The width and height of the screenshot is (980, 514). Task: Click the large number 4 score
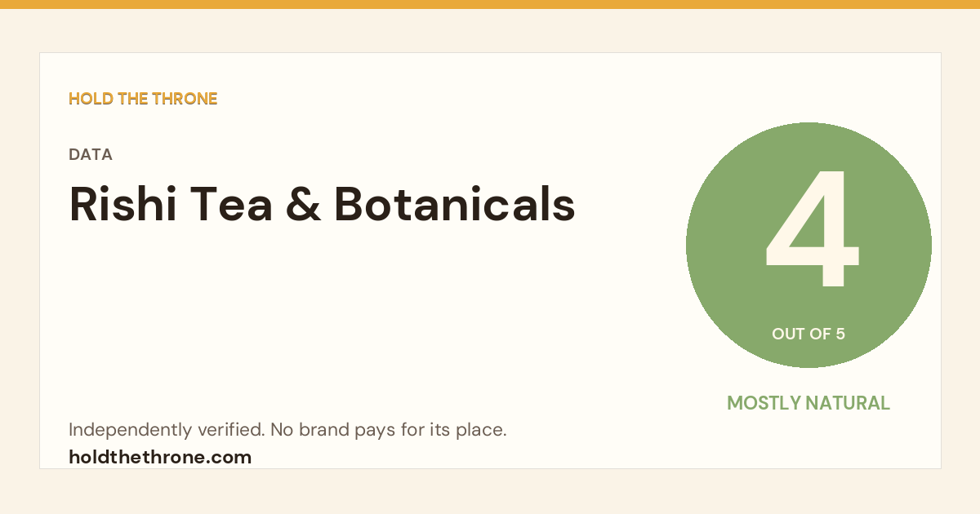812,229
